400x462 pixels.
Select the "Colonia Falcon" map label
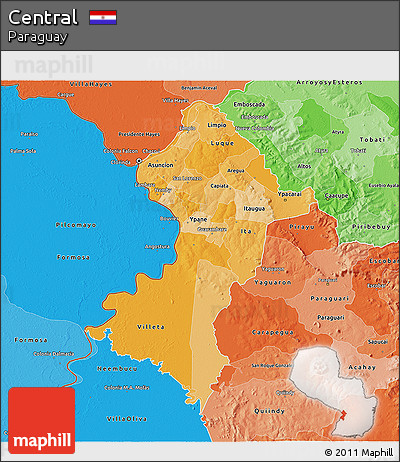coord(120,151)
